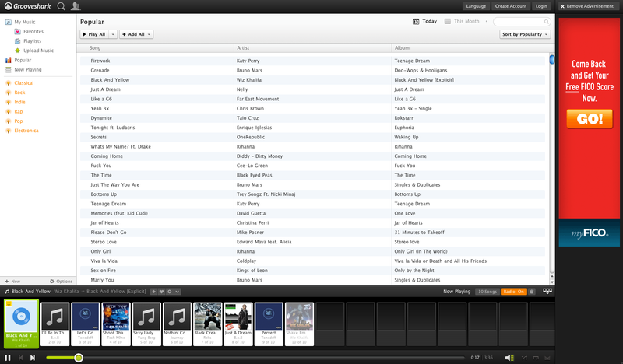Start the Indie radio station
This screenshot has height=364, width=623.
pos(16,102)
